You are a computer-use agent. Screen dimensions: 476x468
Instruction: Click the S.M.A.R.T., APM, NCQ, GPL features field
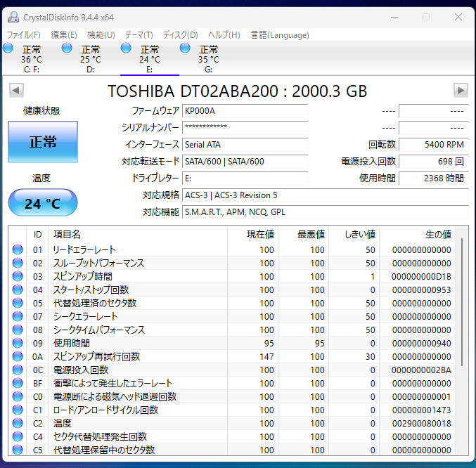(325, 212)
